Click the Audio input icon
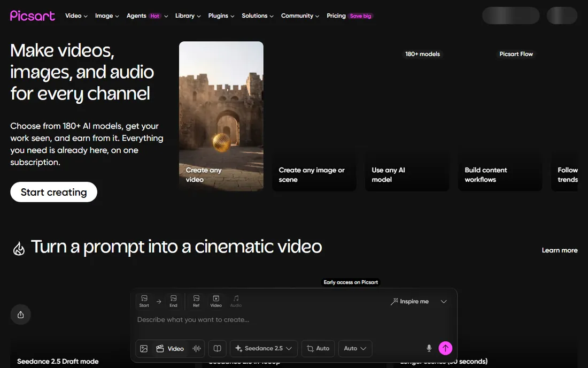 [x=236, y=301]
